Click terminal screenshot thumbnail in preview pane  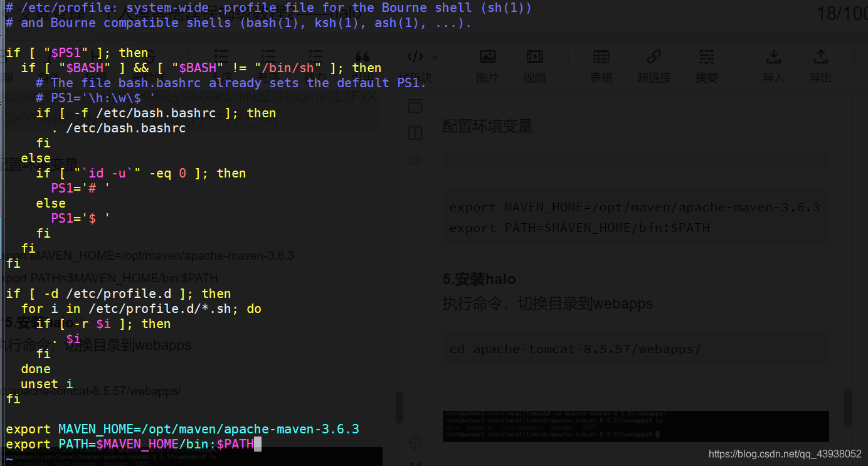point(636,426)
